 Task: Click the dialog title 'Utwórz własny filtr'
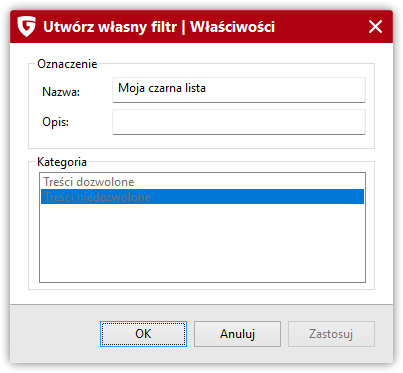[x=110, y=27]
